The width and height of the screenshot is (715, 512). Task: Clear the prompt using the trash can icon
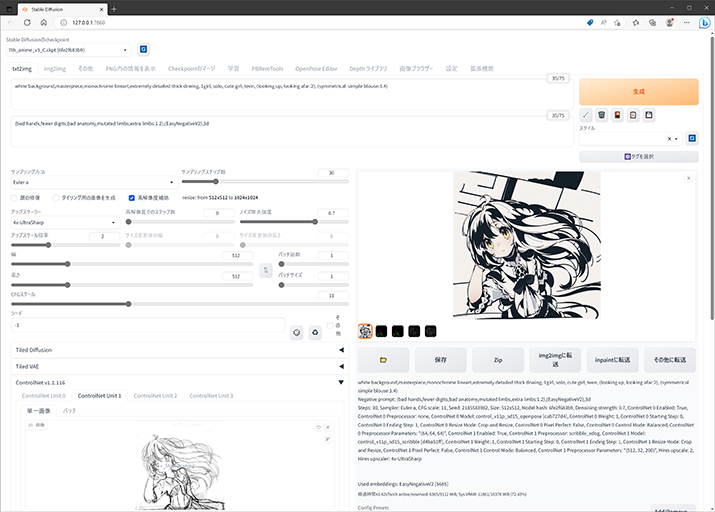point(601,115)
